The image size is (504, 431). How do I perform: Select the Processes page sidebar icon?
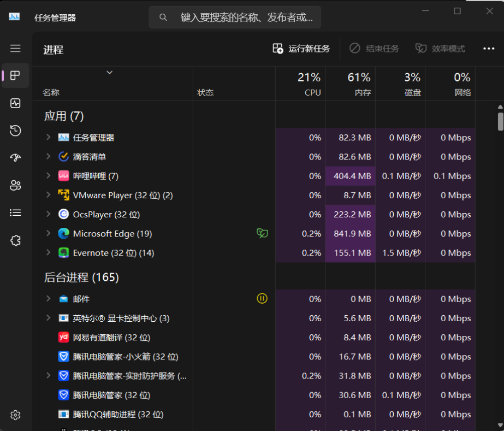[15, 75]
